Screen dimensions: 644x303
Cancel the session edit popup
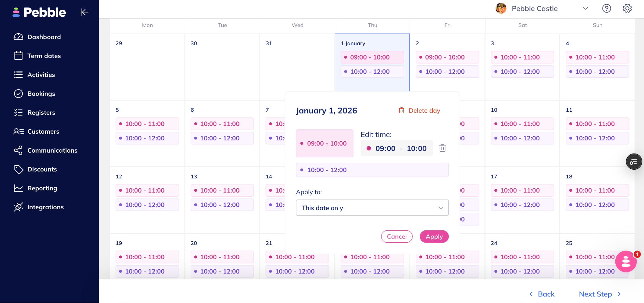point(397,237)
